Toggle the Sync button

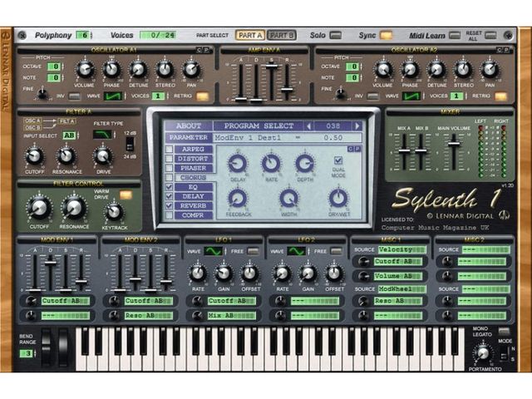point(386,35)
